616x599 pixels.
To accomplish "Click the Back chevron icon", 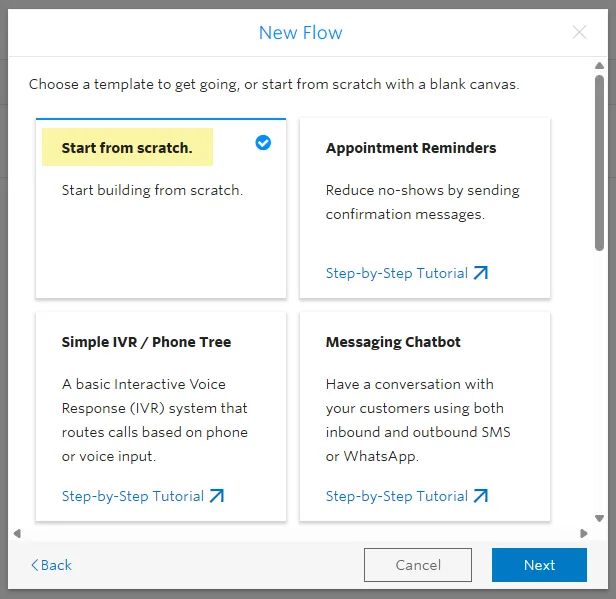I will pos(35,565).
